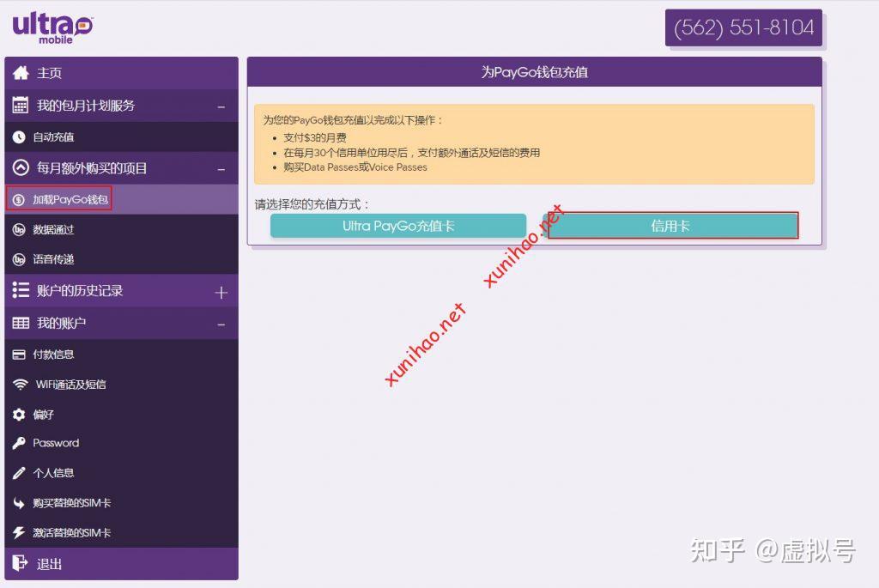Click the line 为您的PayGo钱包充值以完成以下操作：
This screenshot has height=588, width=879.
pyautogui.click(x=353, y=120)
